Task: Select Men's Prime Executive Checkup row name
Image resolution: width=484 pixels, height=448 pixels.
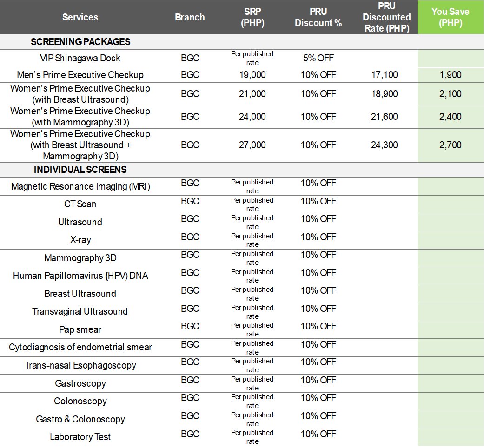Action: point(80,75)
